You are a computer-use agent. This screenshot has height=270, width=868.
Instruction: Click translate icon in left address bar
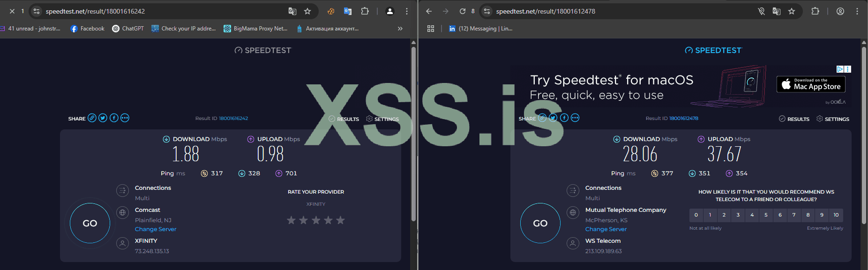(292, 11)
